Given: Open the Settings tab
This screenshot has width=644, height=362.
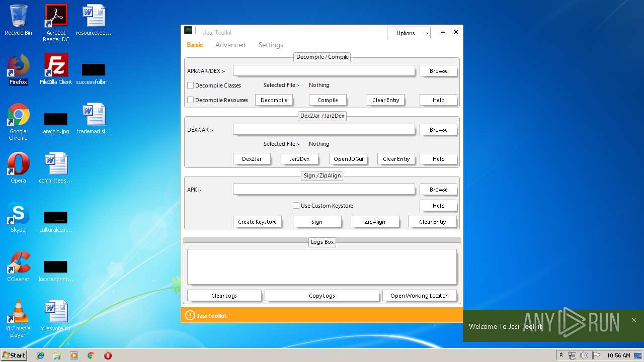Looking at the screenshot, I should coord(271,45).
